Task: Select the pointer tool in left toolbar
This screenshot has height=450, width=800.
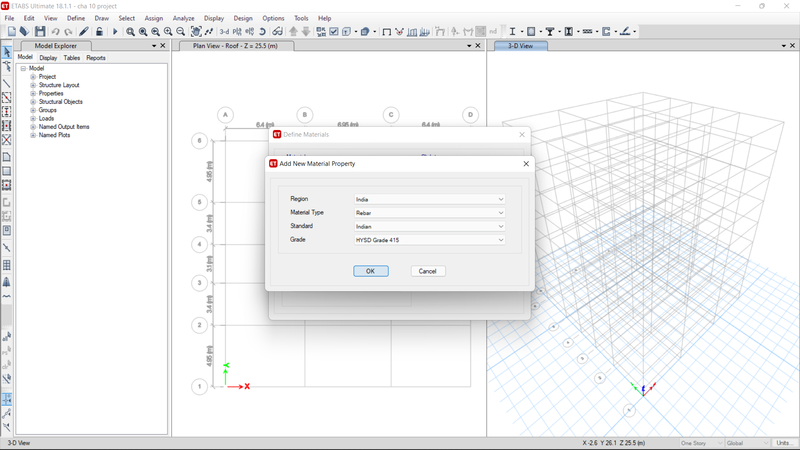Action: 7,52
